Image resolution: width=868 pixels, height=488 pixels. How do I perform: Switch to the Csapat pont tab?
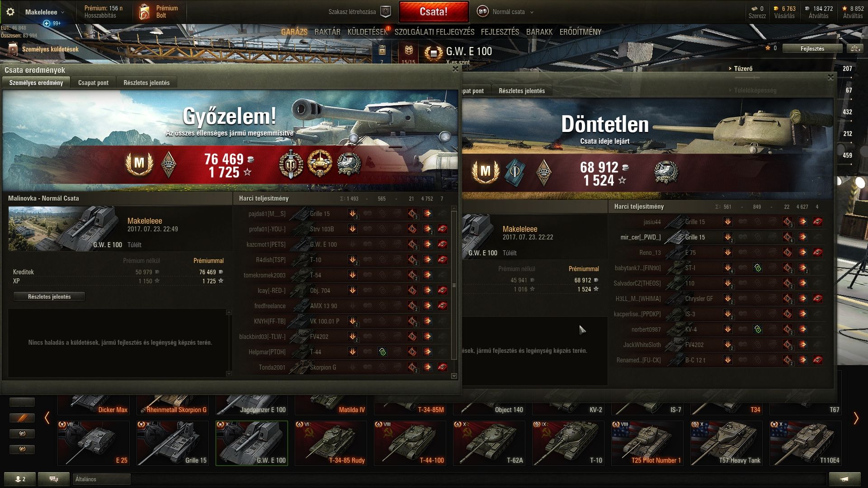click(x=93, y=83)
